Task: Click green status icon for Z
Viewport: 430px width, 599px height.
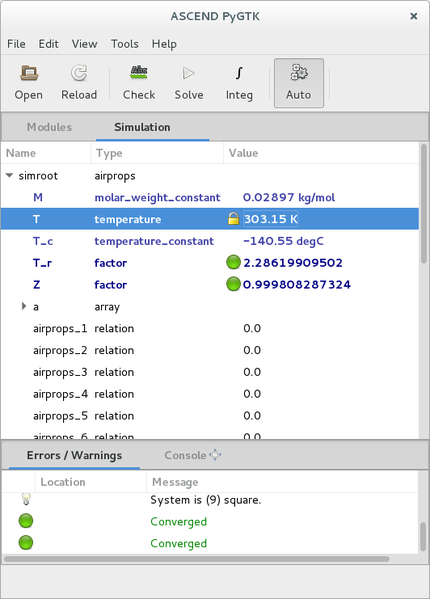Action: [x=233, y=284]
